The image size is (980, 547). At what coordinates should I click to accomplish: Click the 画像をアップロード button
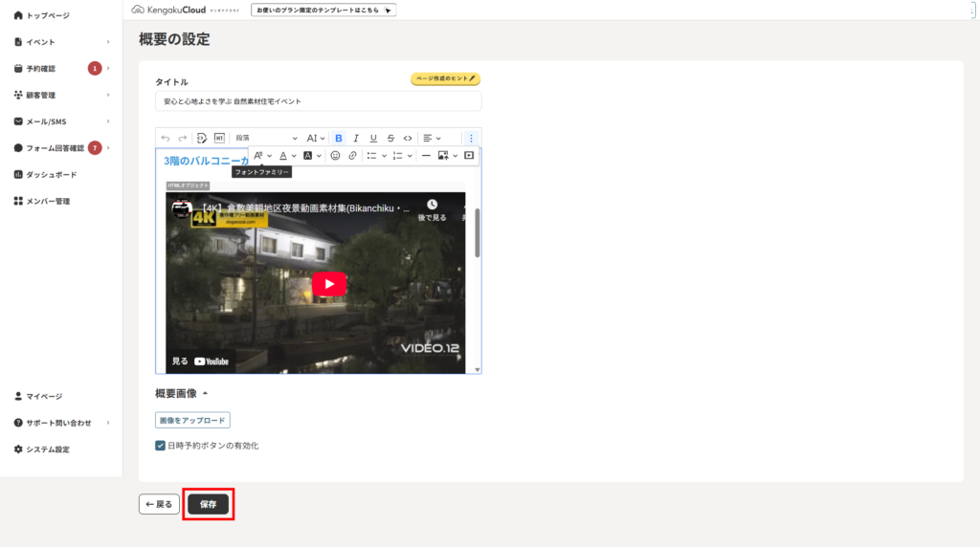click(192, 420)
